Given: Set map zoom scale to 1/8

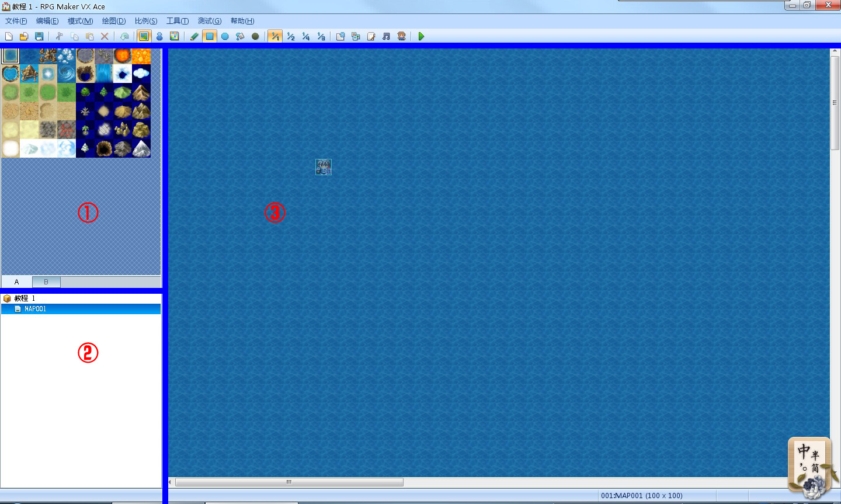Looking at the screenshot, I should tap(321, 36).
